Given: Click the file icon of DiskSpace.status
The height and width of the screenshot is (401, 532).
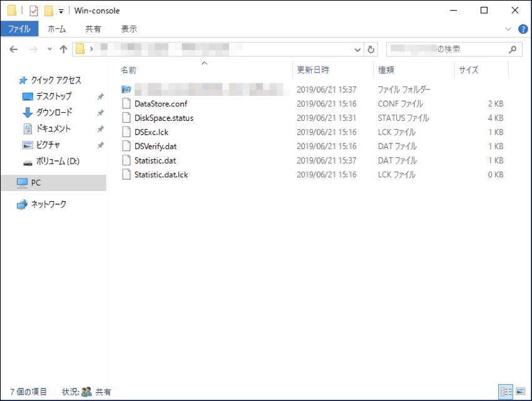Looking at the screenshot, I should [x=126, y=118].
